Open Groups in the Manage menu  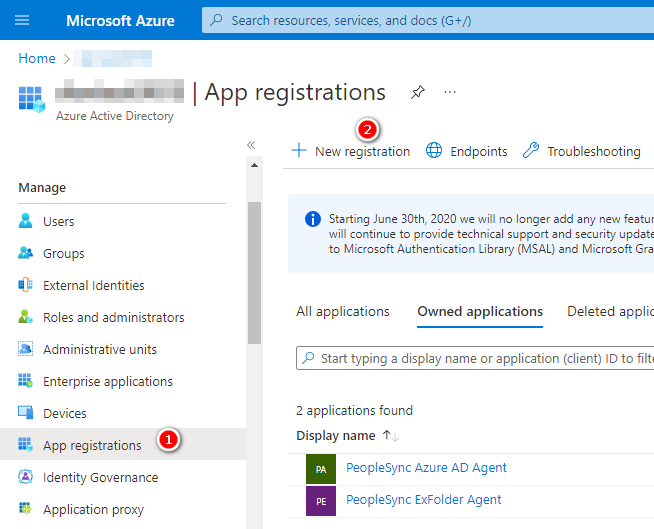point(63,254)
